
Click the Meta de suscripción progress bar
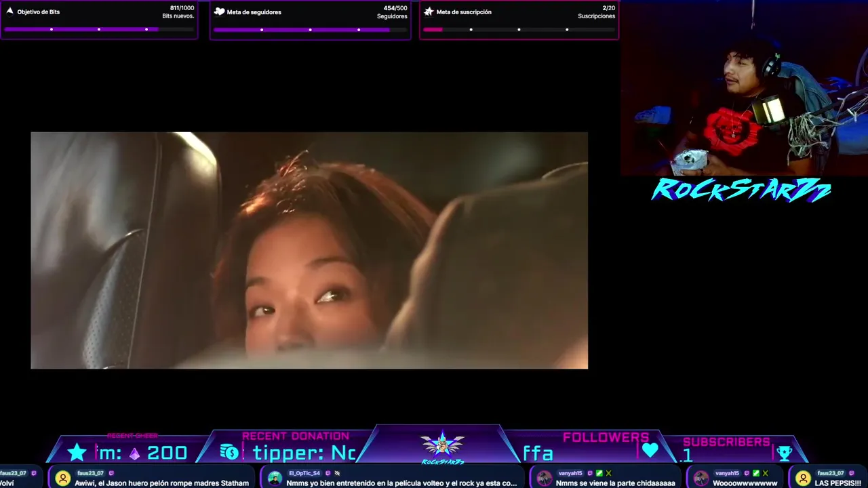coord(519,29)
